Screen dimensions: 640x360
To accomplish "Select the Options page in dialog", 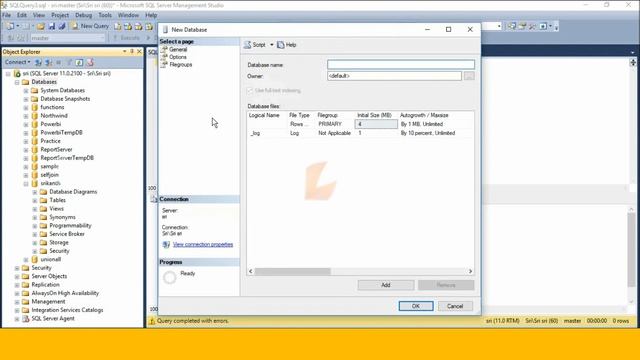I will point(178,57).
